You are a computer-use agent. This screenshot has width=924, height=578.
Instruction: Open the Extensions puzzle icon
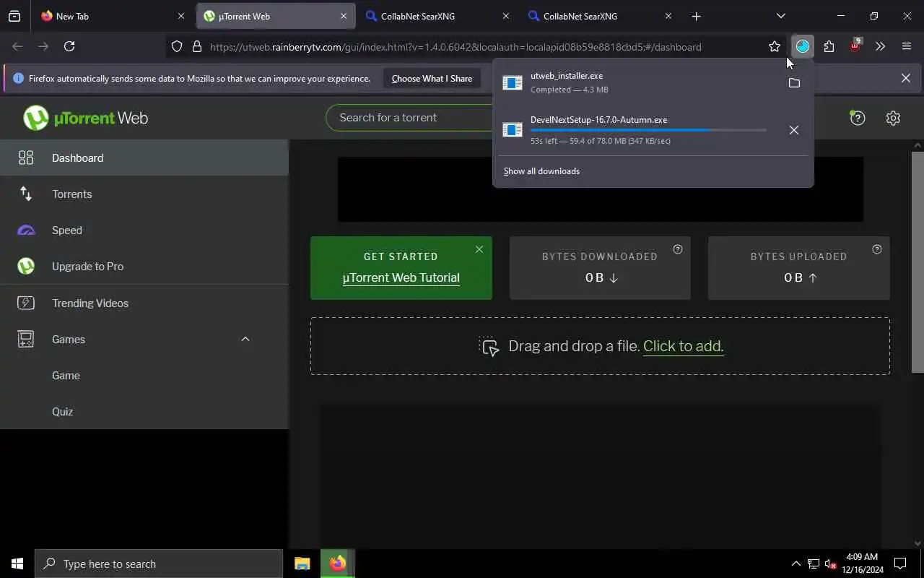point(829,46)
